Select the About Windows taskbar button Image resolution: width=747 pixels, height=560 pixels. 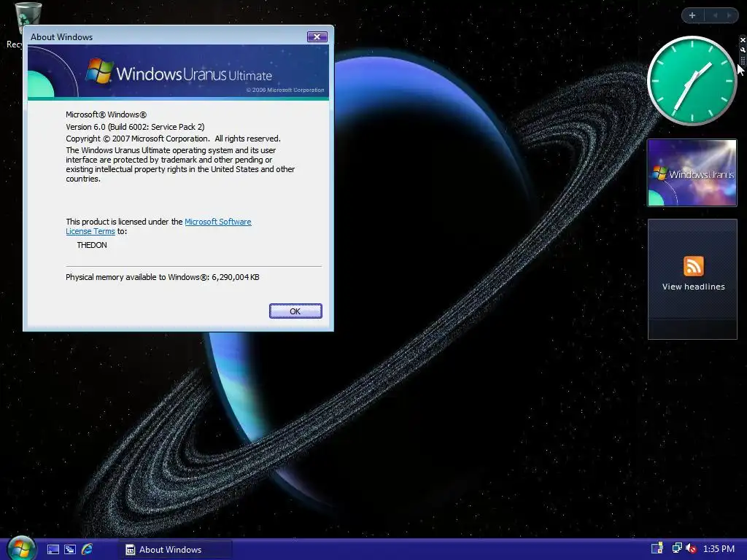(x=174, y=550)
